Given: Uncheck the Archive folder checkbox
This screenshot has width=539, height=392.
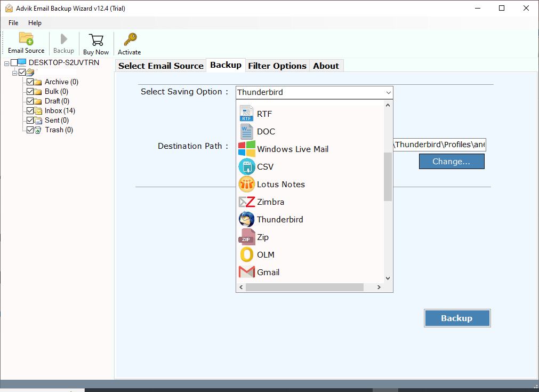Looking at the screenshot, I should (30, 82).
